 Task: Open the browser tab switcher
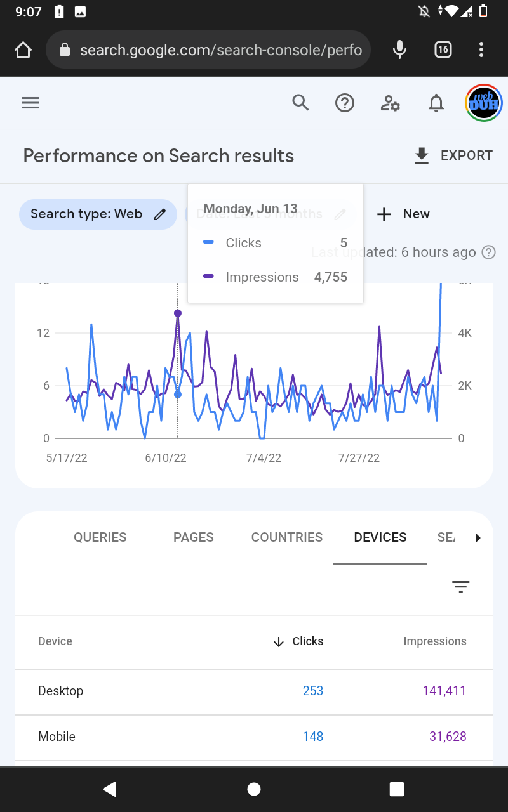(x=443, y=49)
